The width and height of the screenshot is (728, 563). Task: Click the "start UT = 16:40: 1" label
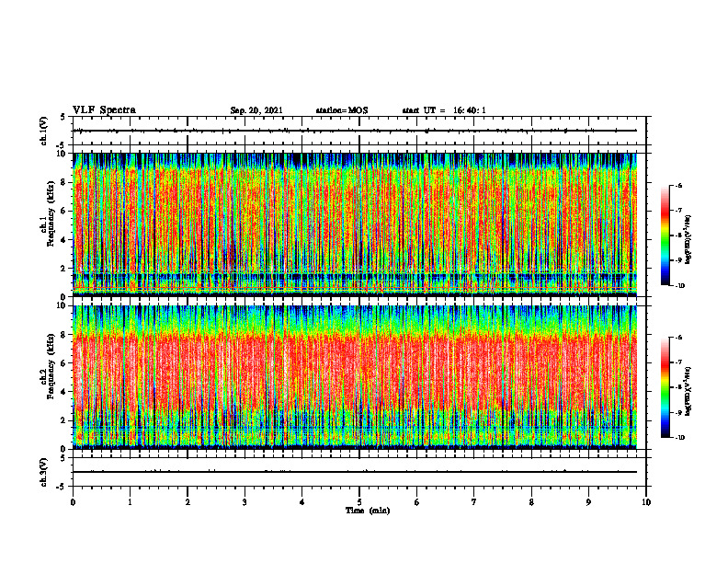(444, 110)
